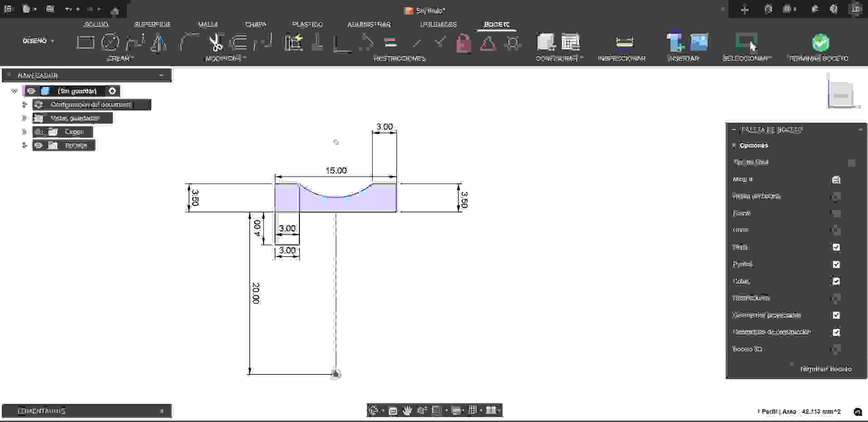
Task: Click the ViewCube in the canvas corner
Action: pyautogui.click(x=841, y=95)
